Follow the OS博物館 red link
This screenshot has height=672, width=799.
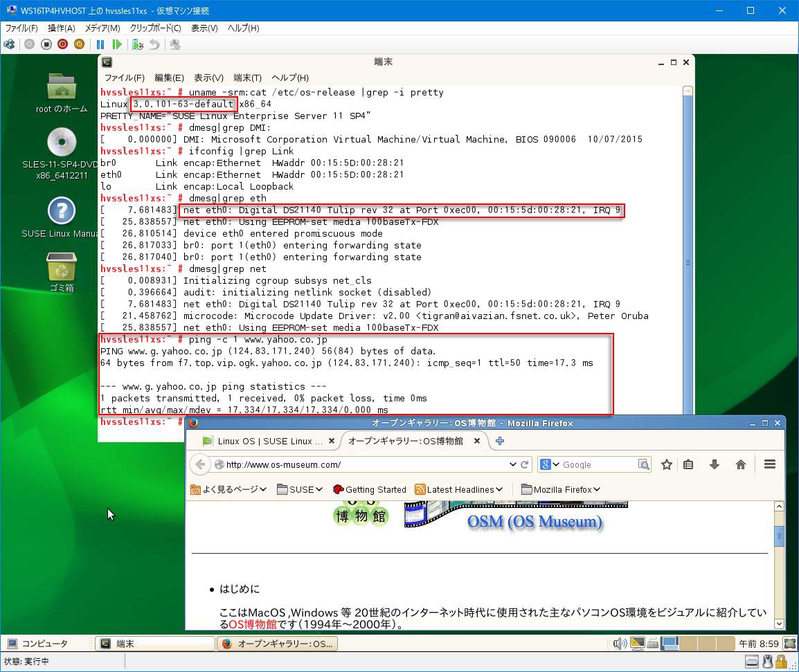(252, 624)
